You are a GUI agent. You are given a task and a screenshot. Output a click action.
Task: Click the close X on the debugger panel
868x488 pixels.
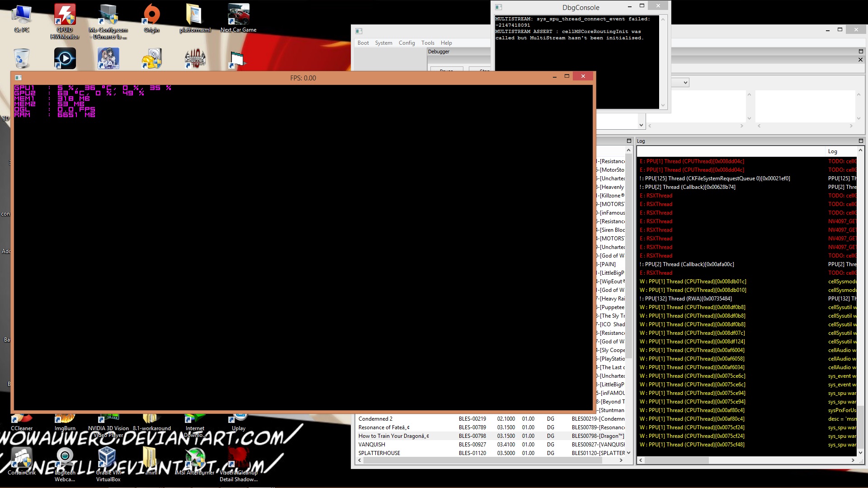pos(860,60)
